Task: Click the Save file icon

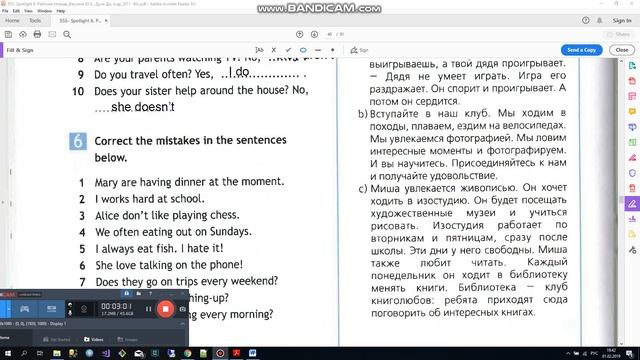Action: [x=8, y=35]
